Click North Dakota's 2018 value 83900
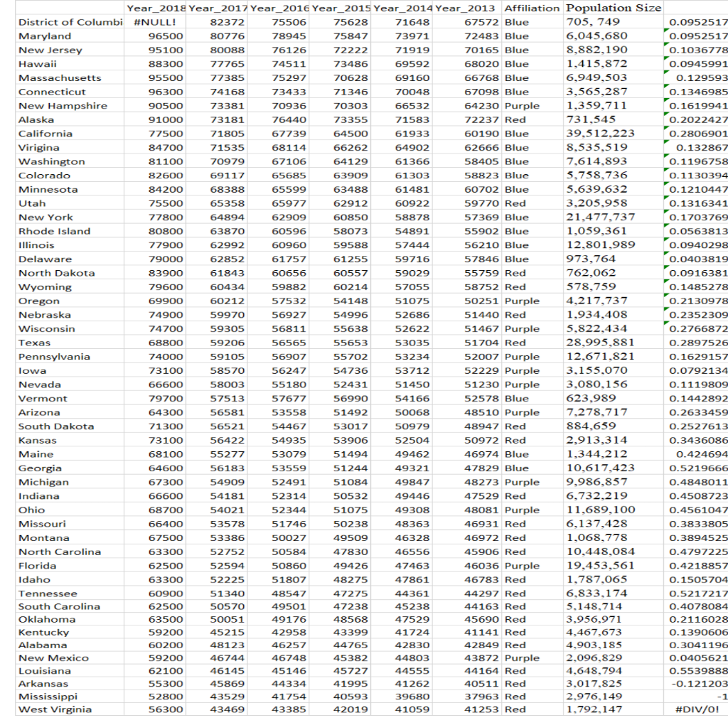Screen dimensions: 728x720 tap(155, 272)
